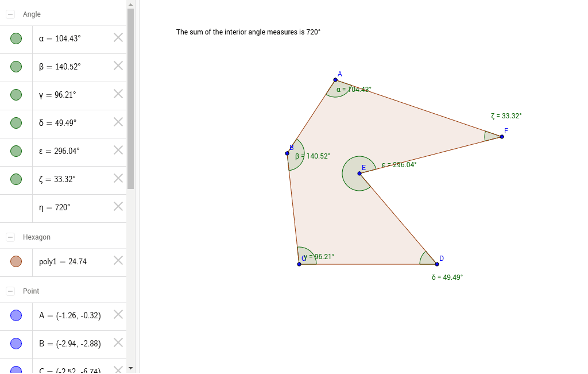Delete poly1 using its X icon
The image size is (588, 374).
point(118,260)
